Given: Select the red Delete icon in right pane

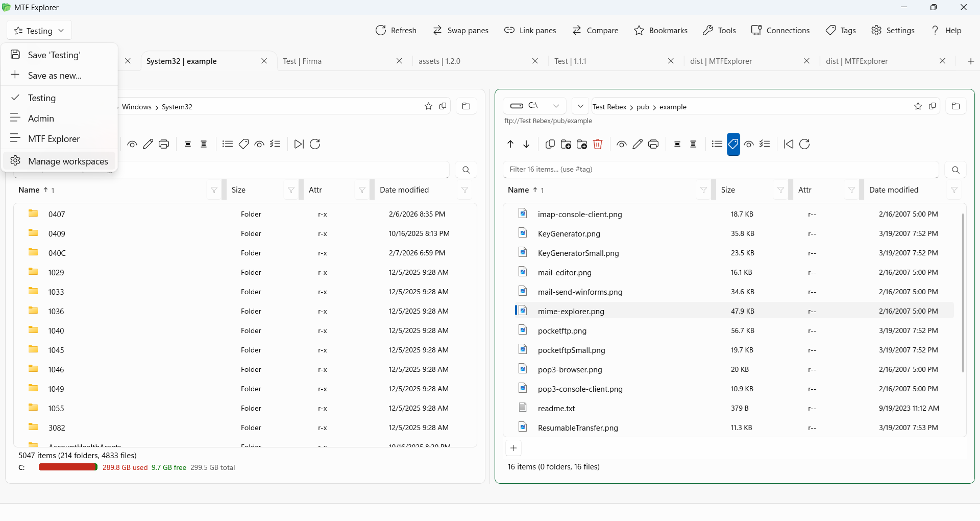Looking at the screenshot, I should click(598, 145).
